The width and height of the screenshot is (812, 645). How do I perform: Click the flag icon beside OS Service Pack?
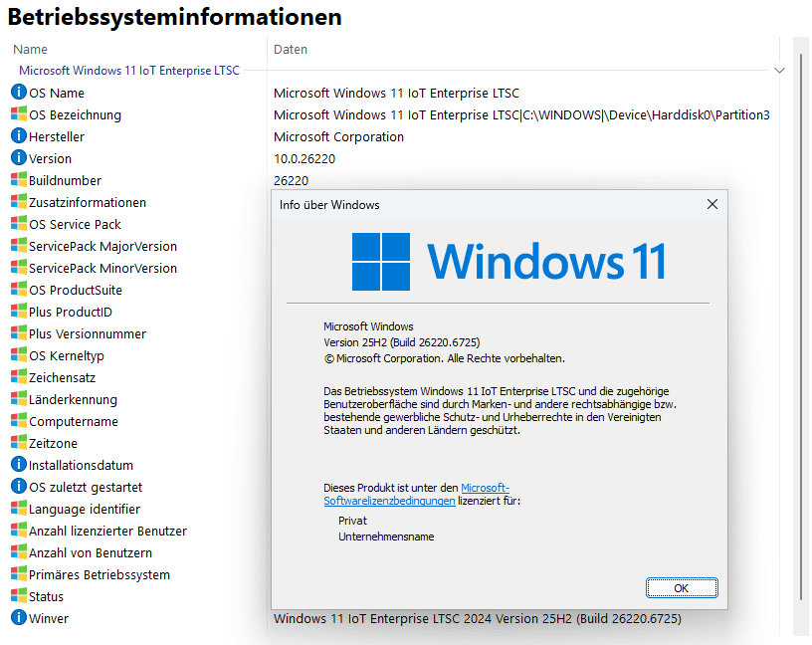click(19, 223)
